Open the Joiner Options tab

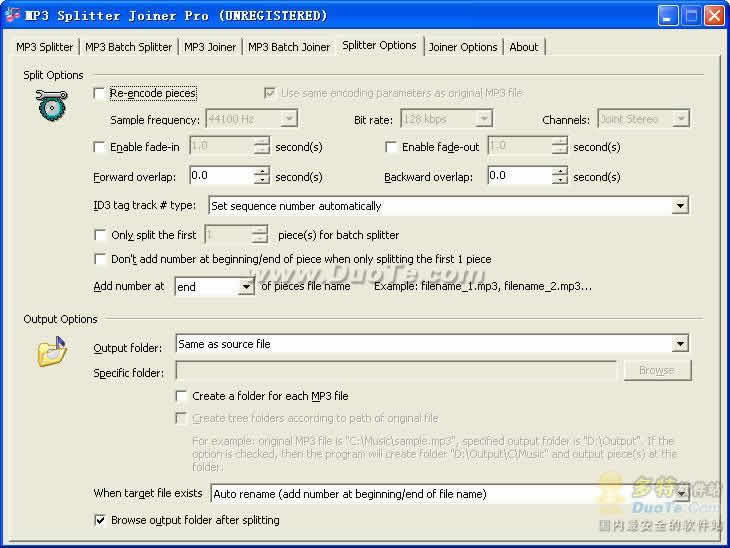462,47
